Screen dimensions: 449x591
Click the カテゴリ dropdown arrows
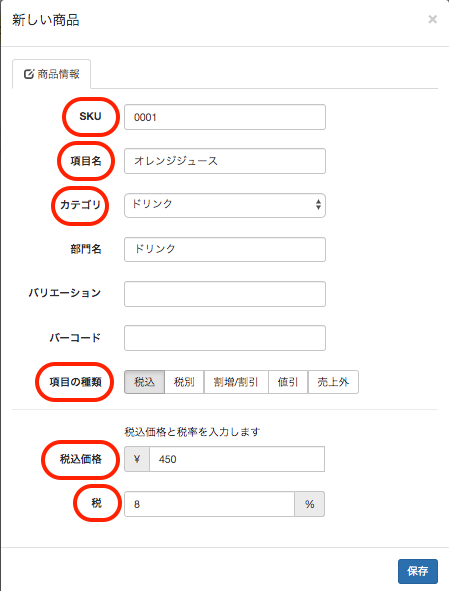[318, 205]
